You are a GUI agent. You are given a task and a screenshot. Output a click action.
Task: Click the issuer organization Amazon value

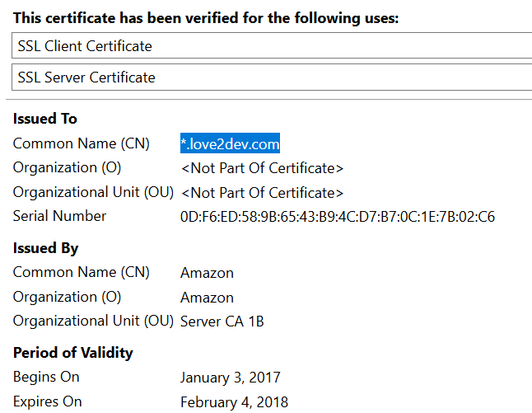point(207,298)
